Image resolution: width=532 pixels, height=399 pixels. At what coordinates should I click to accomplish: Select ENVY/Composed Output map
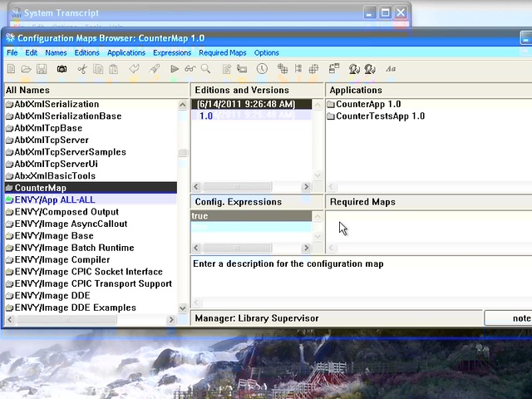(x=91, y=212)
